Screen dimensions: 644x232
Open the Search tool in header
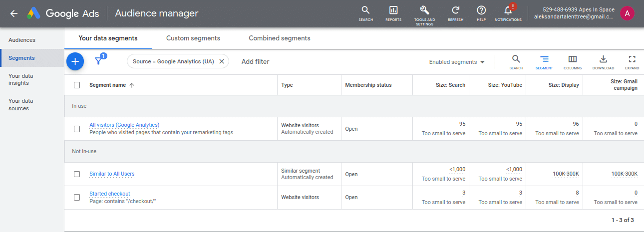(x=365, y=13)
